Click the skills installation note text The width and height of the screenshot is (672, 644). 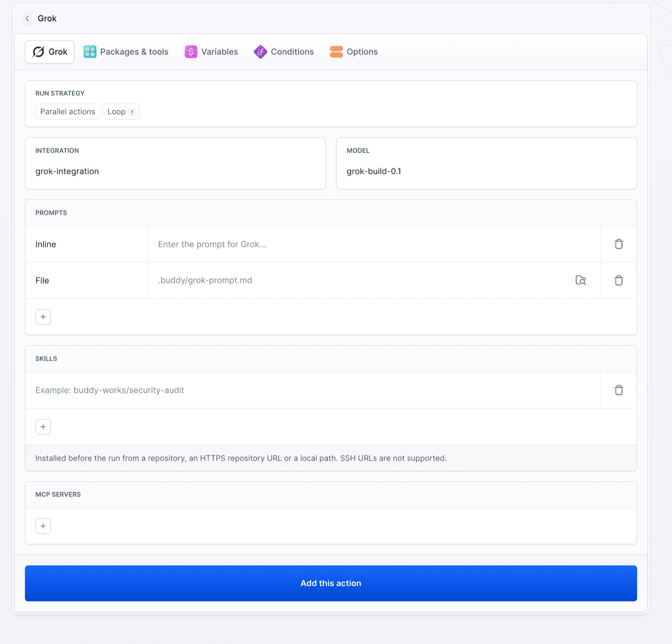click(x=241, y=458)
